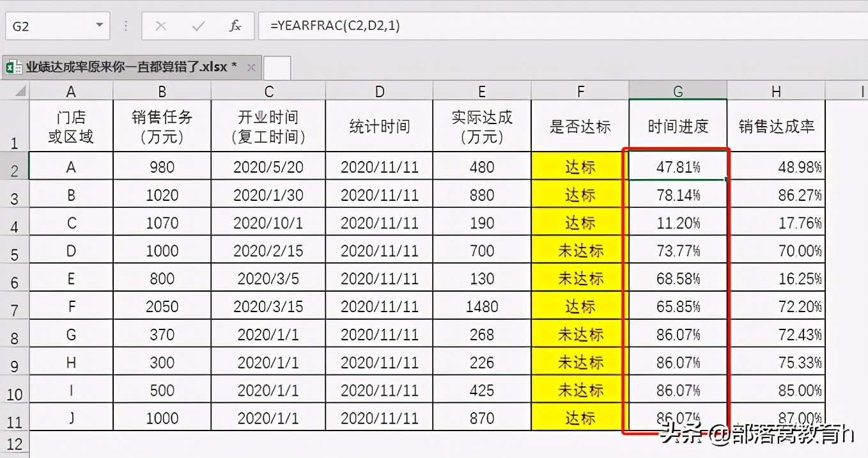Select cell with sales task 980

click(162, 166)
